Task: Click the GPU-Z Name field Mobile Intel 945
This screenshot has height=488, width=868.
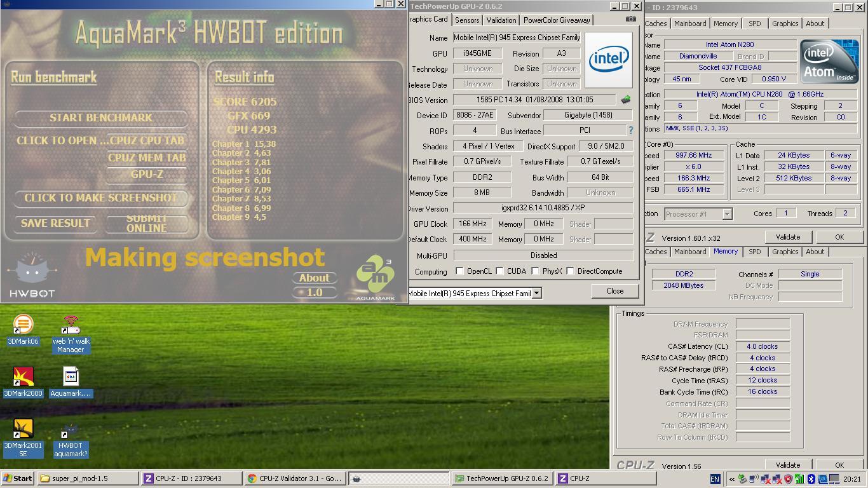Action: (517, 38)
